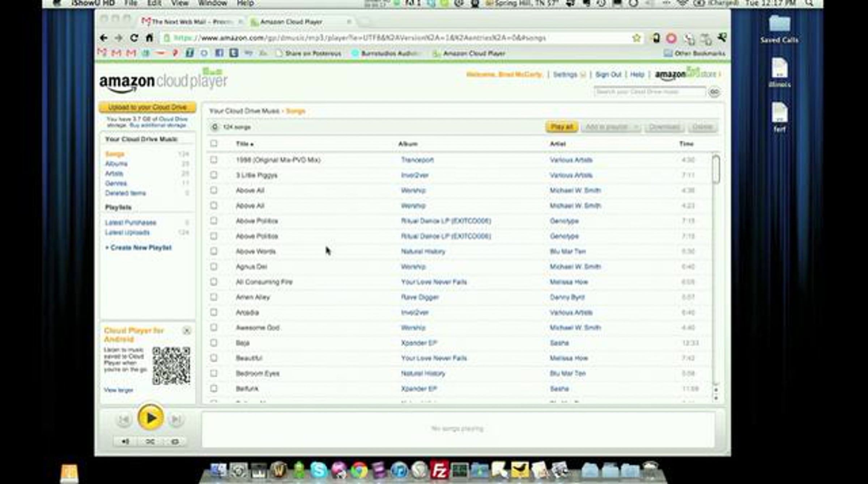Open Spotlight search in the menu bar
The width and height of the screenshot is (868, 484).
[809, 3]
